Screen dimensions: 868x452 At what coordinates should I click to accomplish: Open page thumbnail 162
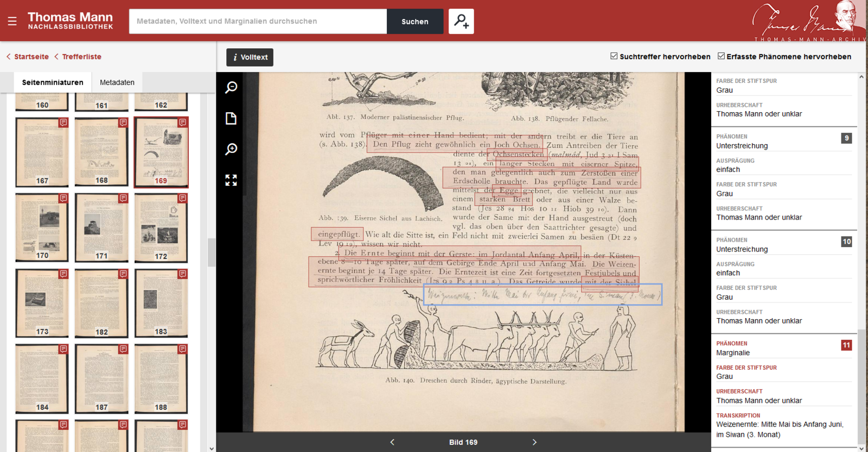click(161, 102)
